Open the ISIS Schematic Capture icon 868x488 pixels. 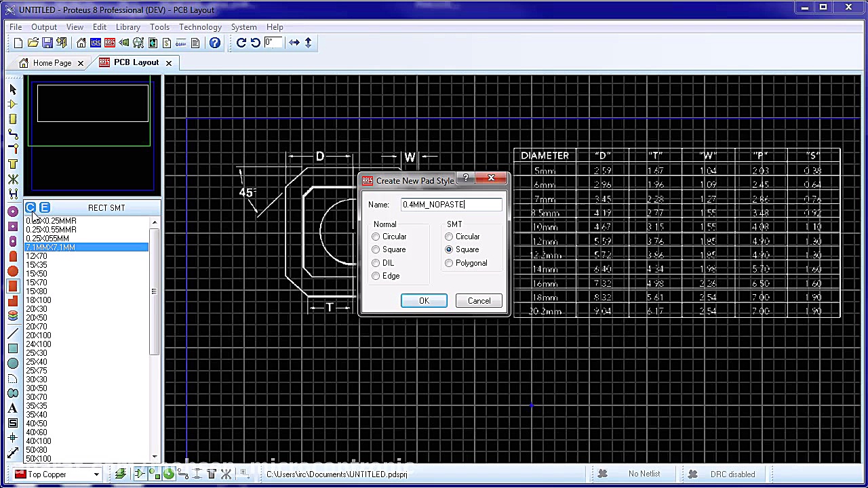pos(96,43)
